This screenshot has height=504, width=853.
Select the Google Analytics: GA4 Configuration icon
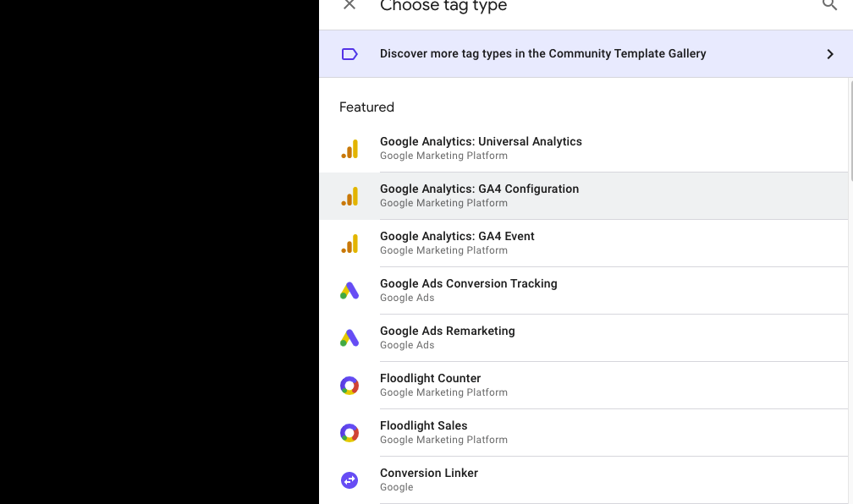349,195
